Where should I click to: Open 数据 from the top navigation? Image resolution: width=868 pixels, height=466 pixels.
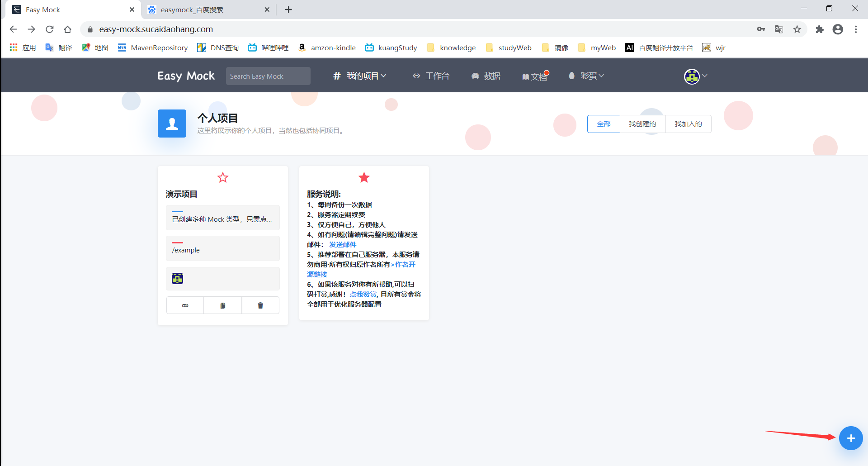[486, 76]
